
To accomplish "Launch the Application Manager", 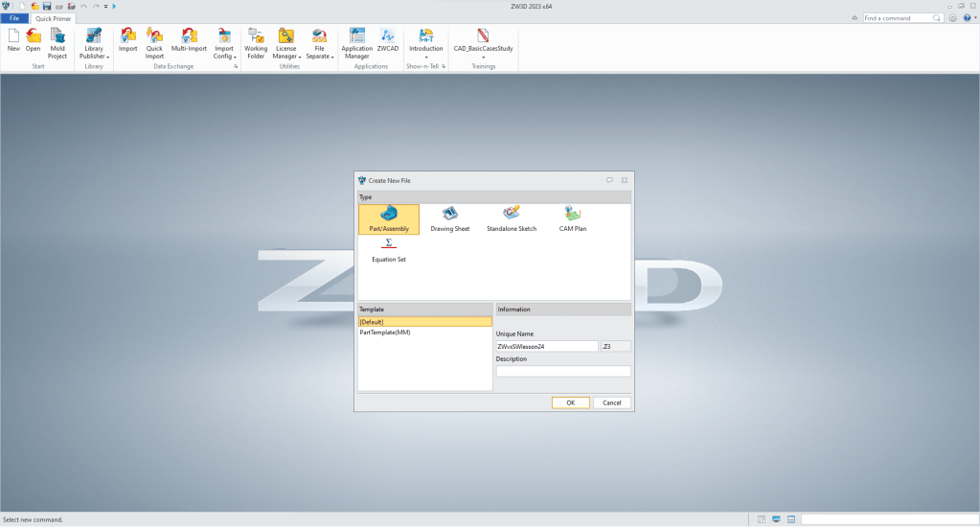I will pyautogui.click(x=356, y=44).
